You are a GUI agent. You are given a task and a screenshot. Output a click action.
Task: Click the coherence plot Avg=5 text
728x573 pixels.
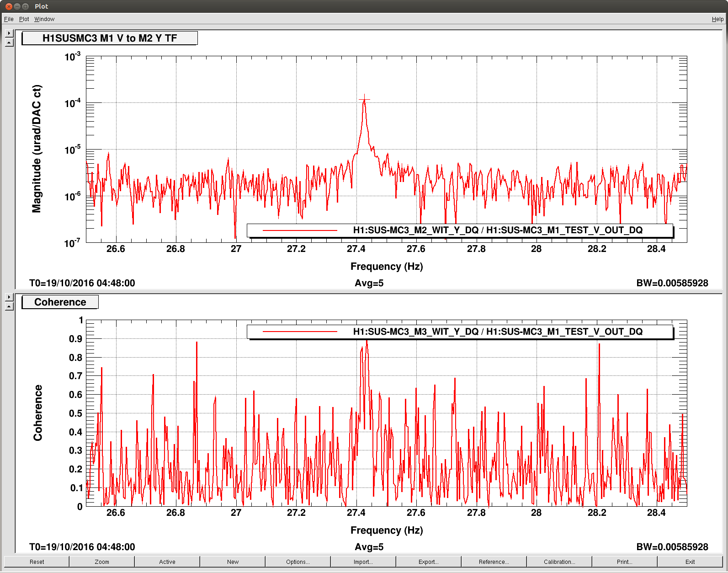click(369, 547)
